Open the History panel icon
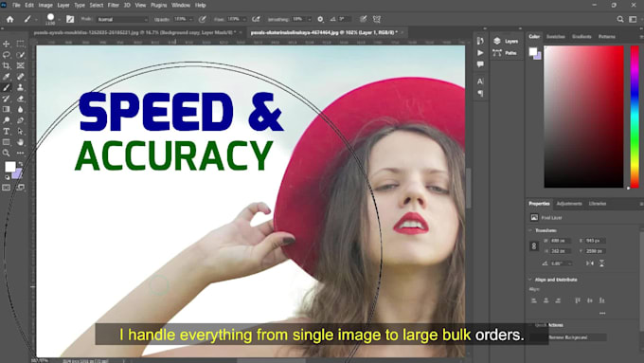The height and width of the screenshot is (363, 644). [x=480, y=41]
